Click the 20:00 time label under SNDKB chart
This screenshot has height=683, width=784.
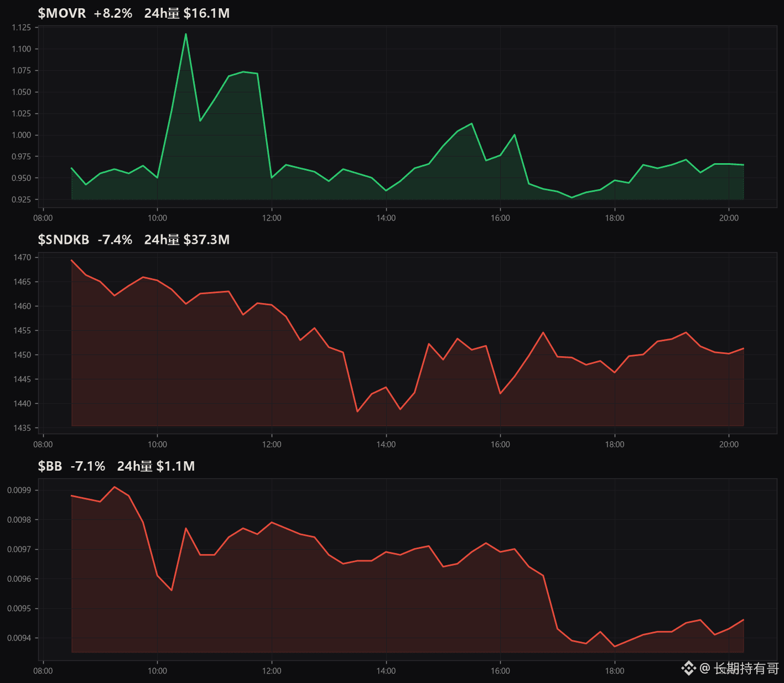[729, 445]
